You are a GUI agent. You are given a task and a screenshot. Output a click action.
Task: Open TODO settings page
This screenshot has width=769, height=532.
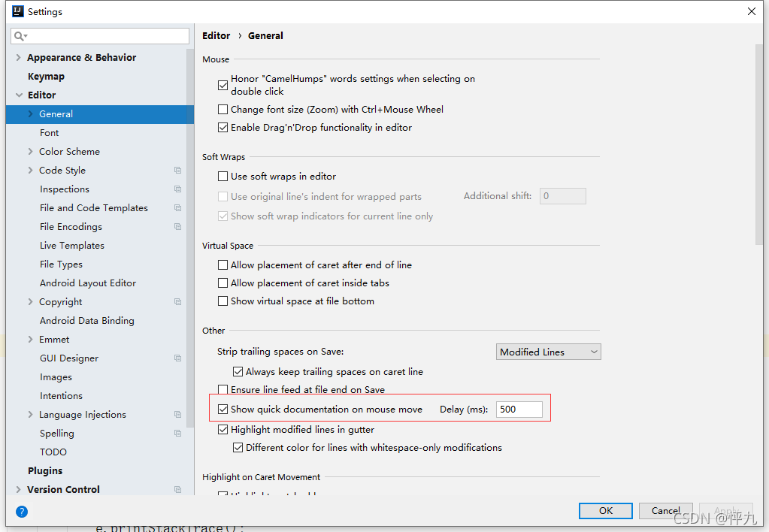(x=53, y=452)
